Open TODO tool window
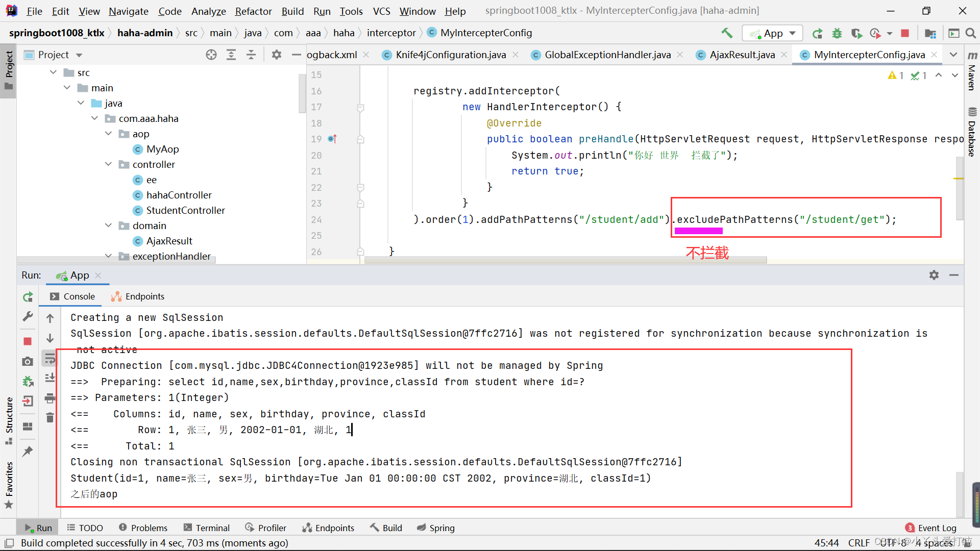Viewport: 980px width, 551px height. coord(85,528)
